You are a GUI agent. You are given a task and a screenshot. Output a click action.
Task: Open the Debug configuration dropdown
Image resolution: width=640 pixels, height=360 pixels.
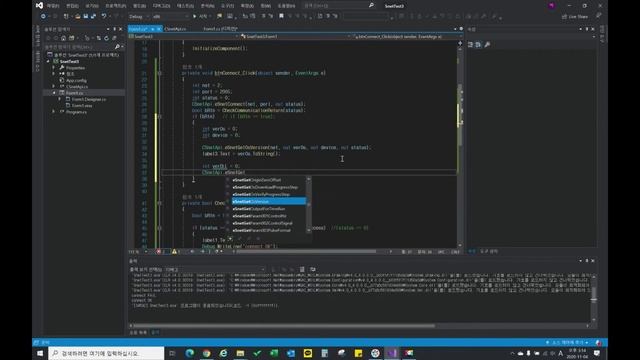138,17
